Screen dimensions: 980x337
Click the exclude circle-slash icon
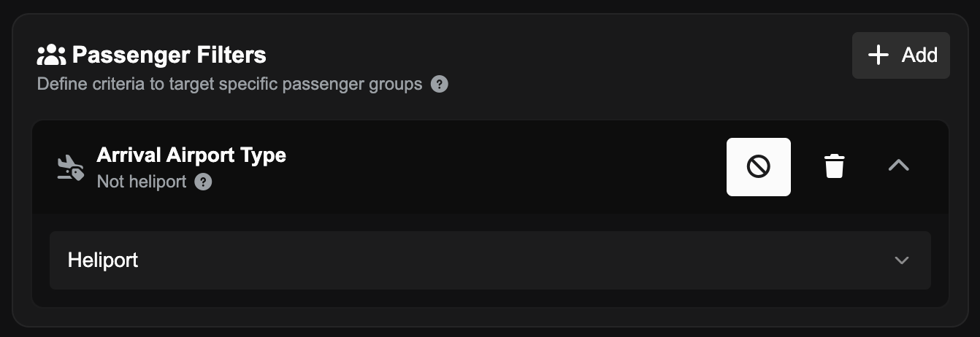[758, 167]
